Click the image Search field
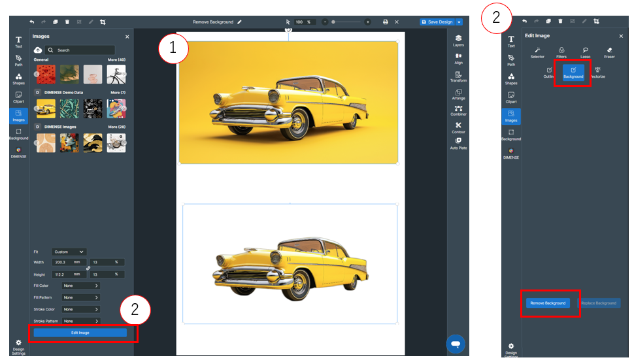The image size is (634, 364). 82,50
